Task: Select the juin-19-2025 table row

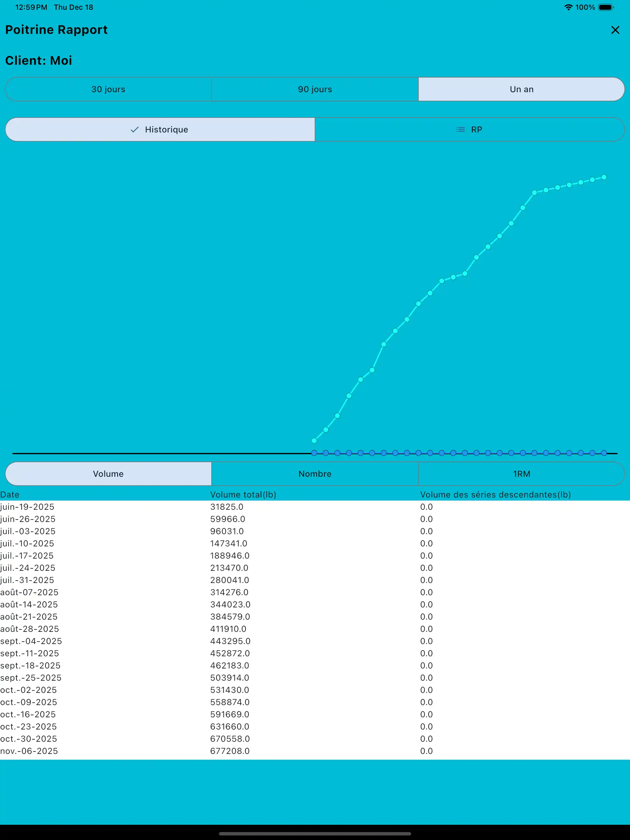Action: click(114, 507)
